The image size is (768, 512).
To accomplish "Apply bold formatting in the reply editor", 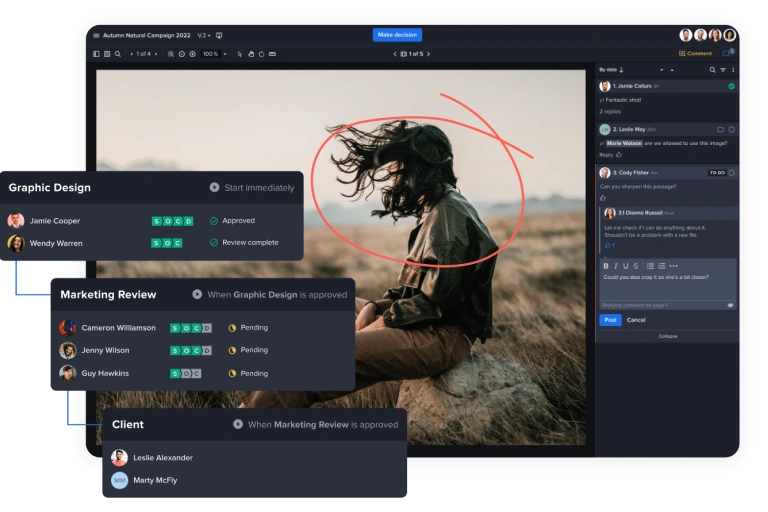I will [605, 266].
